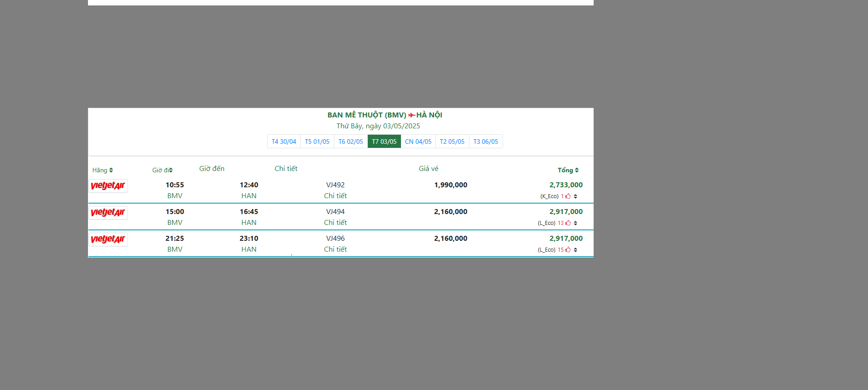Expand fare class options for flight VJ496
The image size is (868, 390).
click(575, 250)
